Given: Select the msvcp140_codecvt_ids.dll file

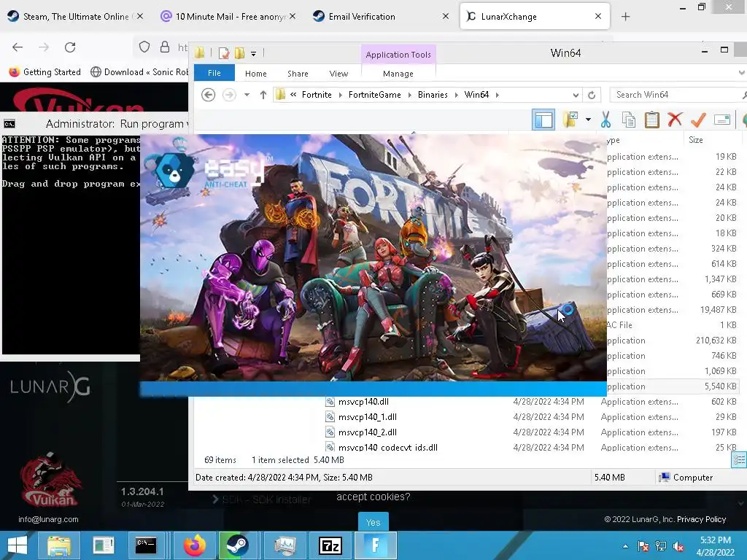Looking at the screenshot, I should pyautogui.click(x=388, y=447).
